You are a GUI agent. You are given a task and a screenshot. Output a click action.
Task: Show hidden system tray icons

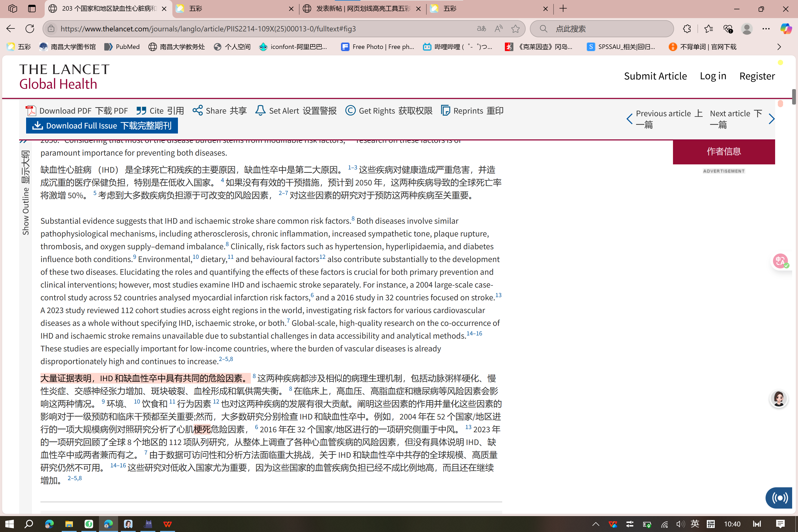tap(596, 524)
